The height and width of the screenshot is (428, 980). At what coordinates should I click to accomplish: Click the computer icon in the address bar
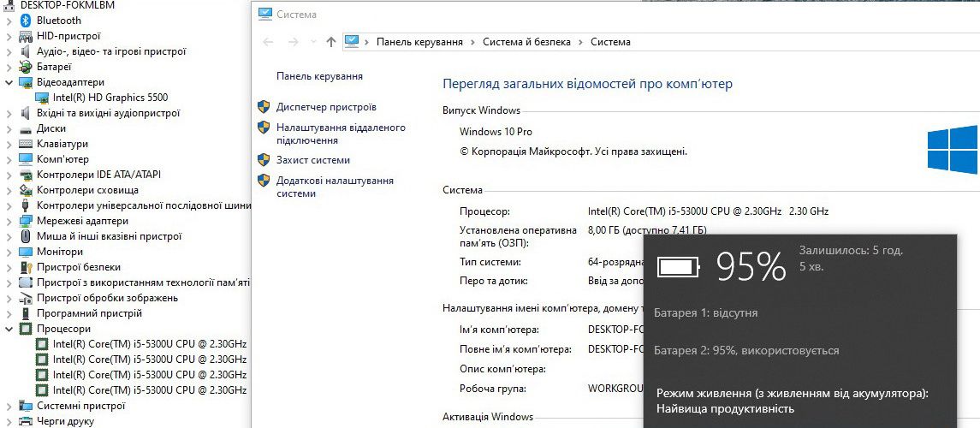(x=352, y=42)
